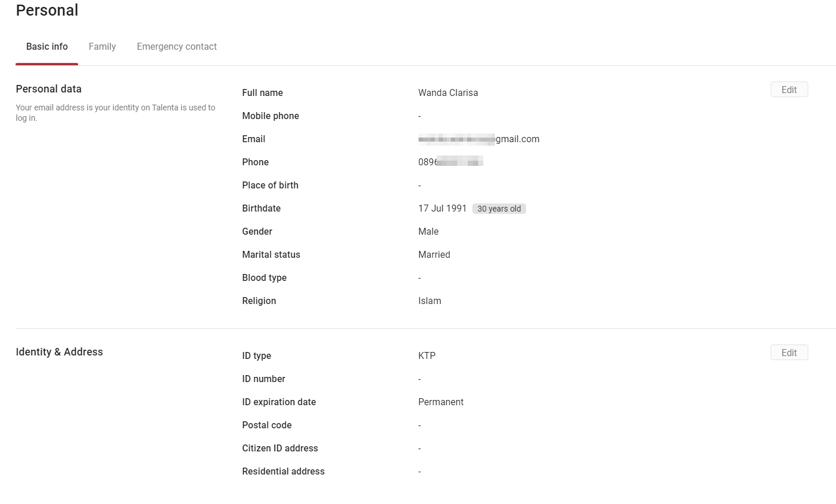
Task: Click the gmail.com email value
Action: [x=479, y=139]
